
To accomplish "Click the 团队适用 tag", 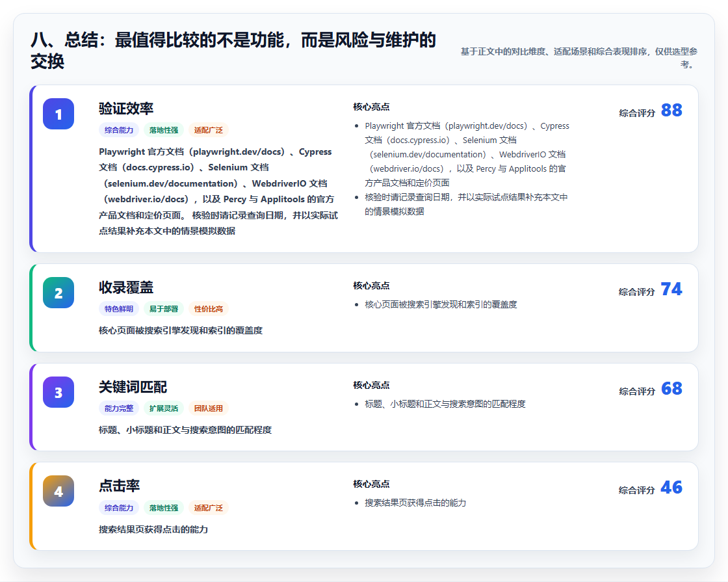I will [209, 408].
